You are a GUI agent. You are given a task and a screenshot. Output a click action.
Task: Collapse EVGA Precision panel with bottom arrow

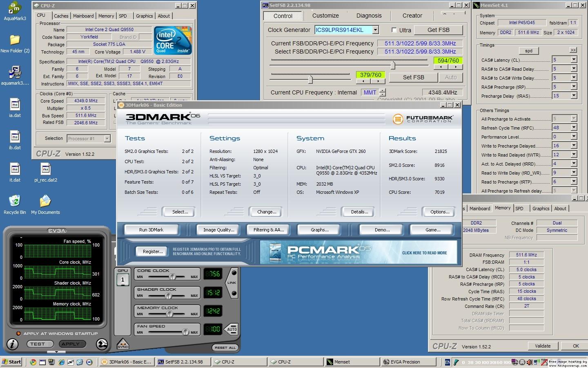57,352
